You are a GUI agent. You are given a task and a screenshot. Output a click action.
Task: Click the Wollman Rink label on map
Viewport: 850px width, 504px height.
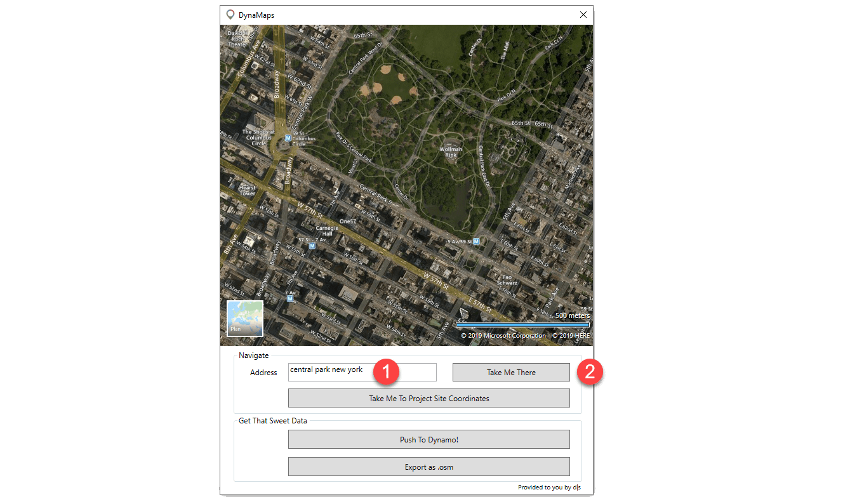click(x=451, y=152)
